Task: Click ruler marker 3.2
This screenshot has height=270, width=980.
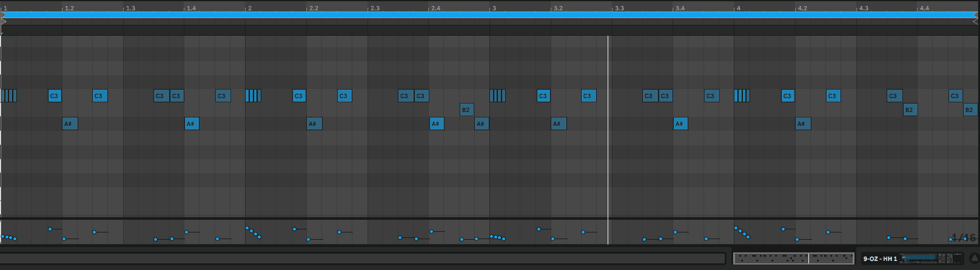Action: (x=558, y=8)
